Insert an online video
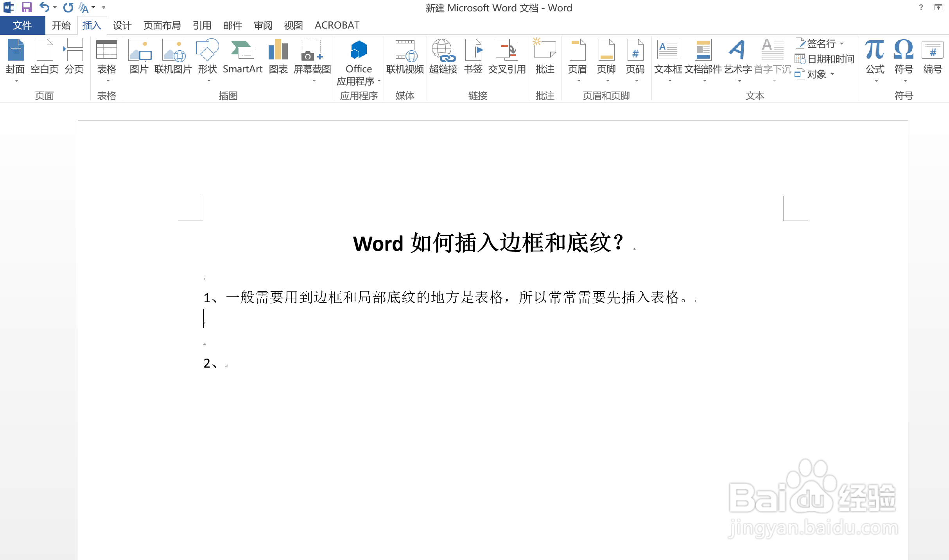Screen dimensions: 949x560 pyautogui.click(x=405, y=58)
